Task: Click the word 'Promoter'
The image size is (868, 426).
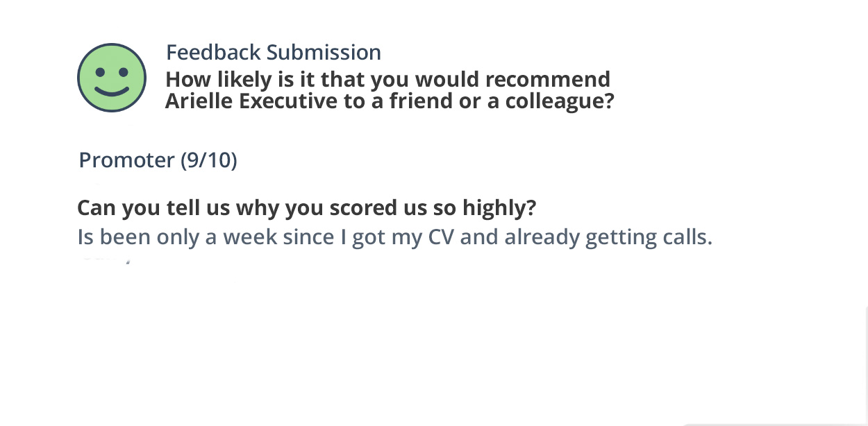Action: (x=126, y=160)
